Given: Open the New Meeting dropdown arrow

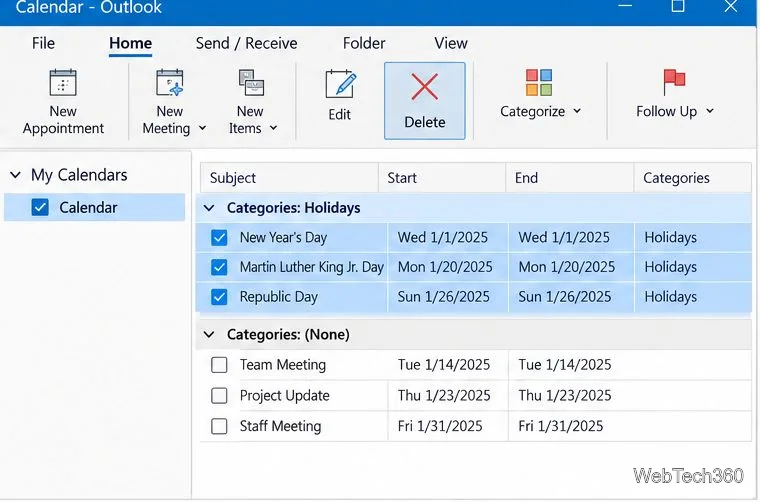Looking at the screenshot, I should (x=203, y=128).
